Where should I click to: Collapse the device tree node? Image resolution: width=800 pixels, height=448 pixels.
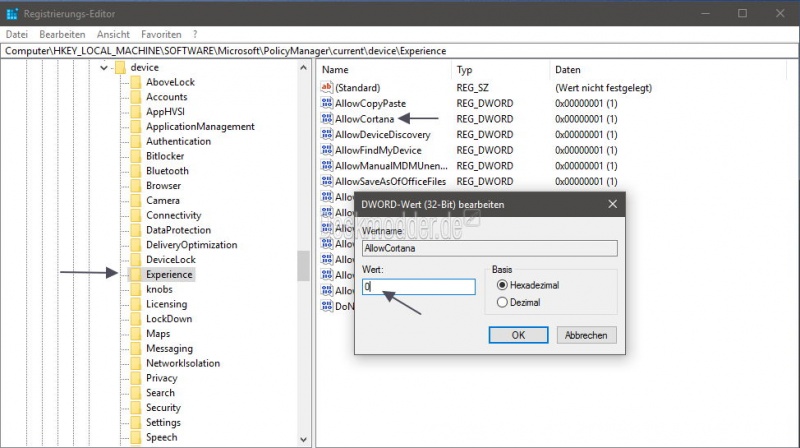click(104, 67)
